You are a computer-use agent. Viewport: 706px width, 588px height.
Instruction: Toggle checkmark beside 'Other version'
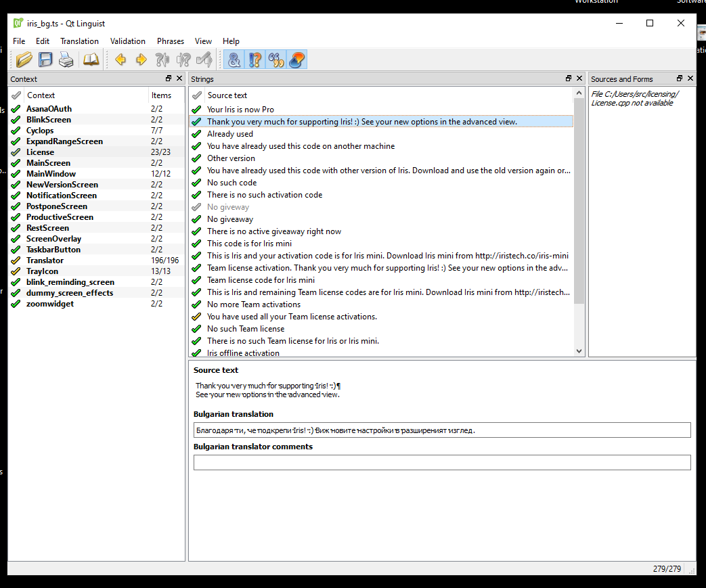[196, 158]
